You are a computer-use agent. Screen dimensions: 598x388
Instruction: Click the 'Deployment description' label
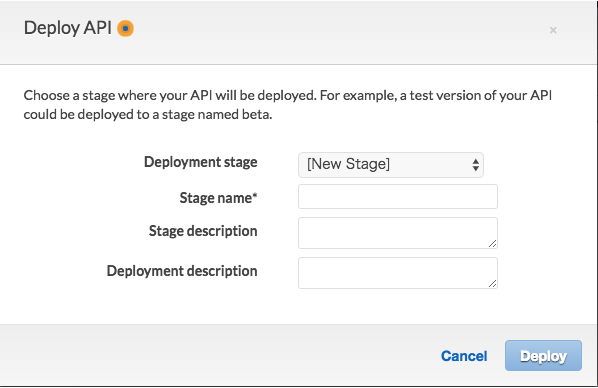click(x=182, y=271)
